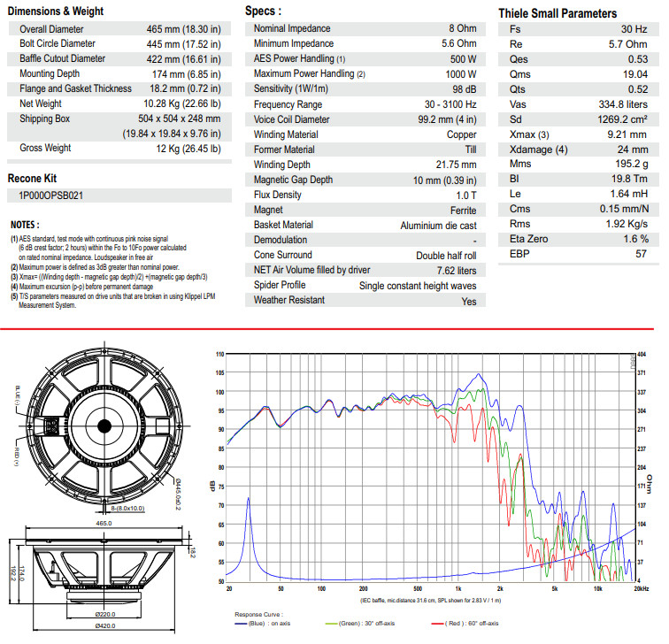
Task: Click Weather Resistant value Yes
Action: (469, 302)
